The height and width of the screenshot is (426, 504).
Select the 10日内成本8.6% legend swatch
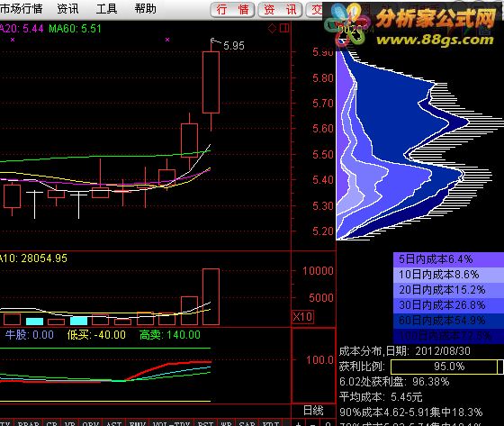448,274
